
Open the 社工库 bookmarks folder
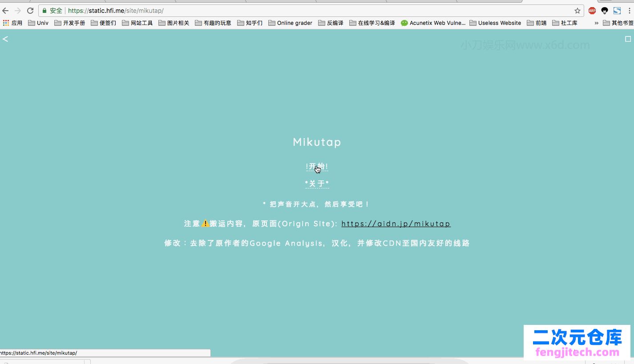[x=565, y=23]
